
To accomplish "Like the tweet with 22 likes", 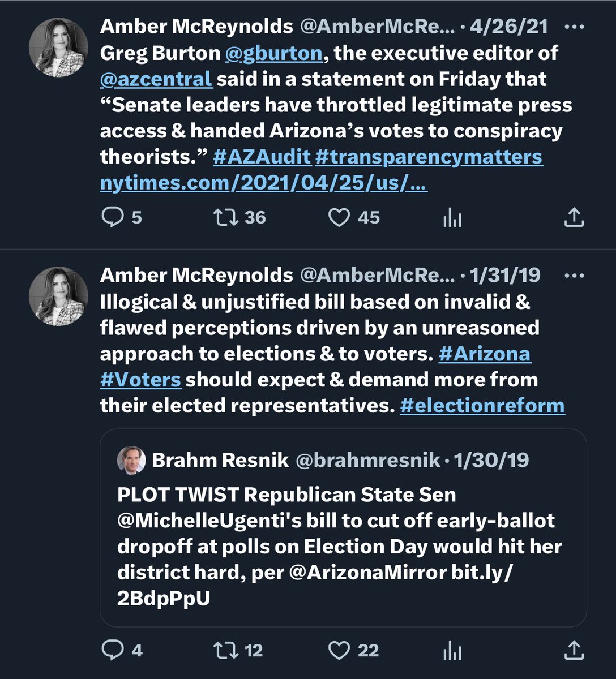I will pos(339,650).
